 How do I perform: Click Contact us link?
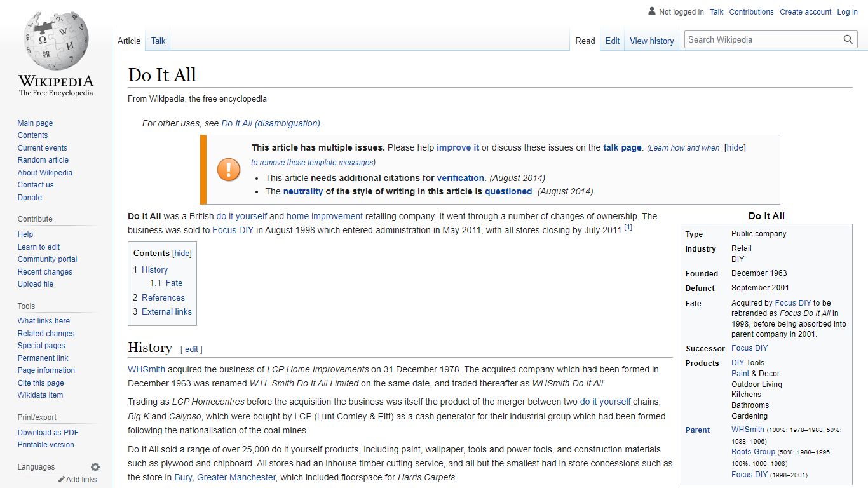[36, 185]
